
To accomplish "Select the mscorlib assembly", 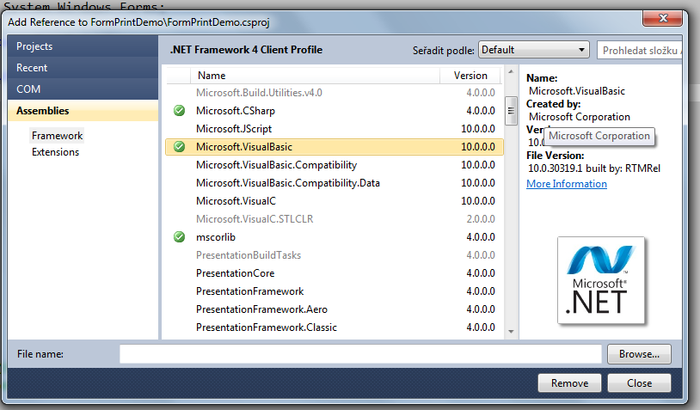I will tap(334, 237).
